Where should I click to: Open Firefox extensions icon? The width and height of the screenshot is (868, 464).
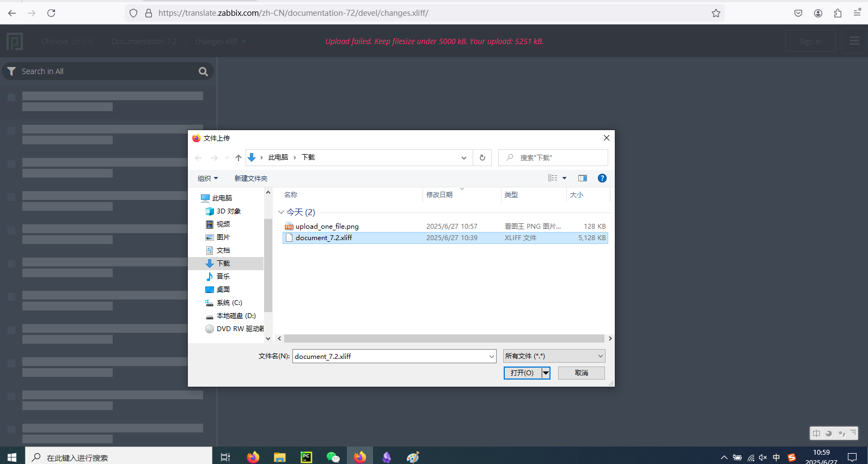point(838,13)
